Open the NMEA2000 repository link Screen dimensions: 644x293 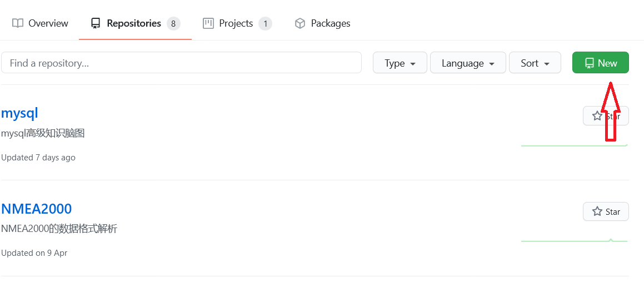click(37, 209)
